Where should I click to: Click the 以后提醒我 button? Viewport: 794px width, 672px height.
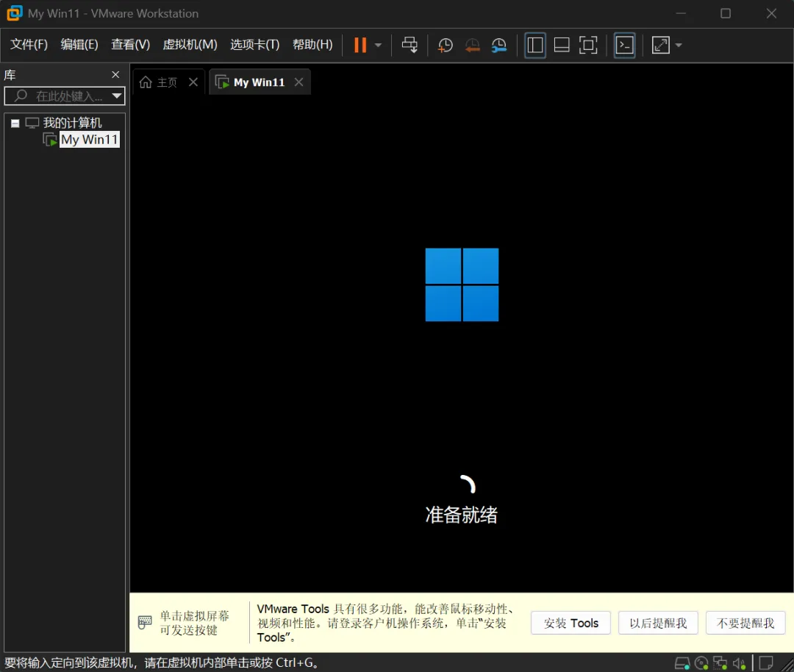[658, 623]
